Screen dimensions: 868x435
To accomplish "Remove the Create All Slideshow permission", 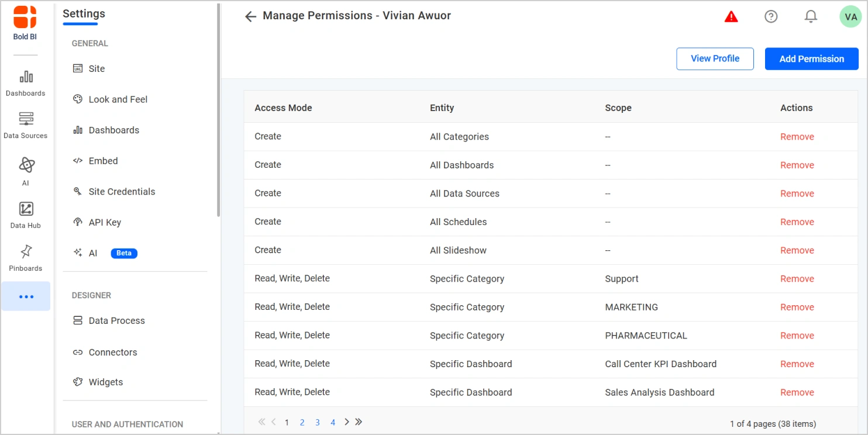I will pyautogui.click(x=797, y=250).
